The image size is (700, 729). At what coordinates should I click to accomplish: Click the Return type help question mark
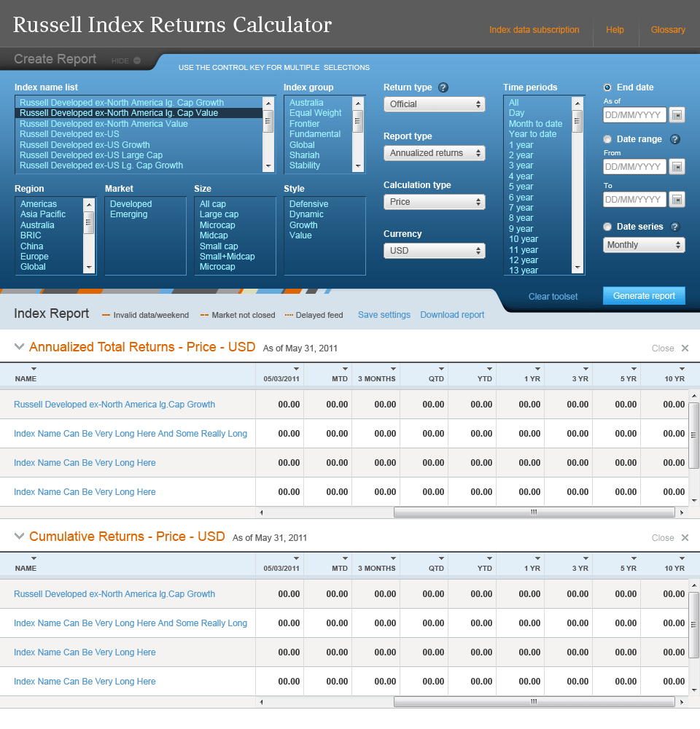coord(443,87)
